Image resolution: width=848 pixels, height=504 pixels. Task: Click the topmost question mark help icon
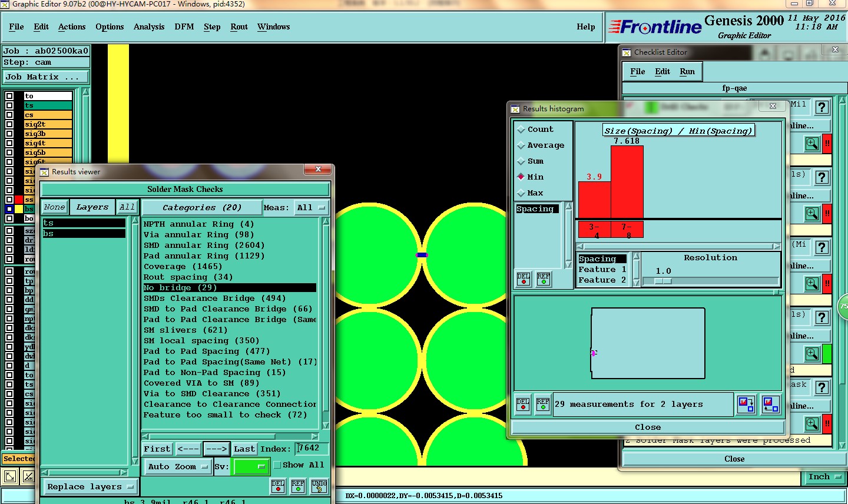[822, 107]
